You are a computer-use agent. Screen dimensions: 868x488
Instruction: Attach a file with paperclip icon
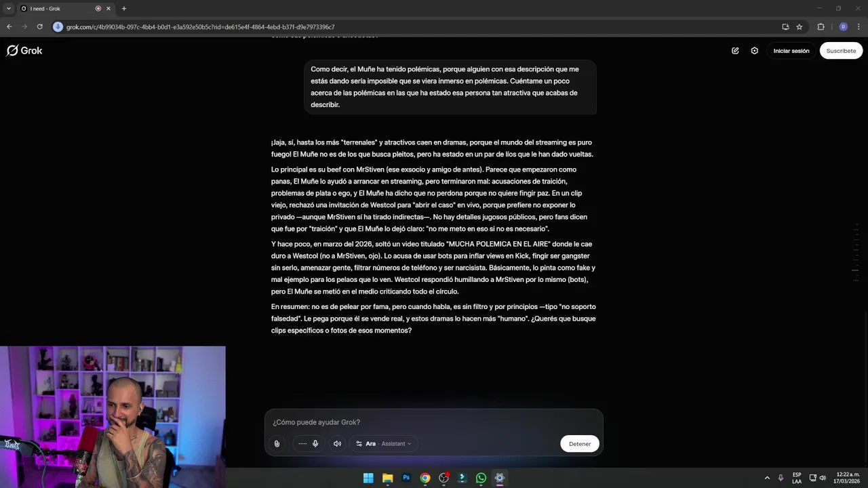click(277, 444)
